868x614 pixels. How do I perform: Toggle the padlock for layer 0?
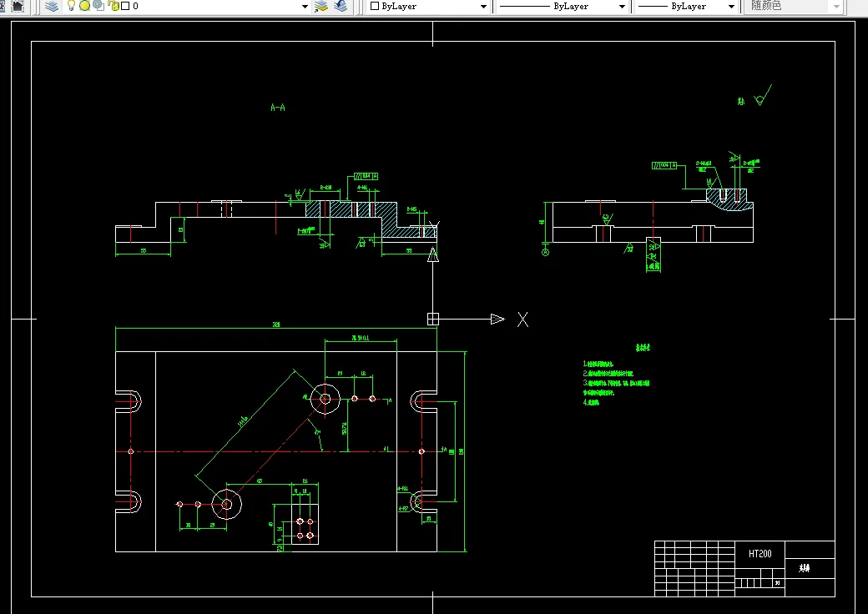click(114, 6)
